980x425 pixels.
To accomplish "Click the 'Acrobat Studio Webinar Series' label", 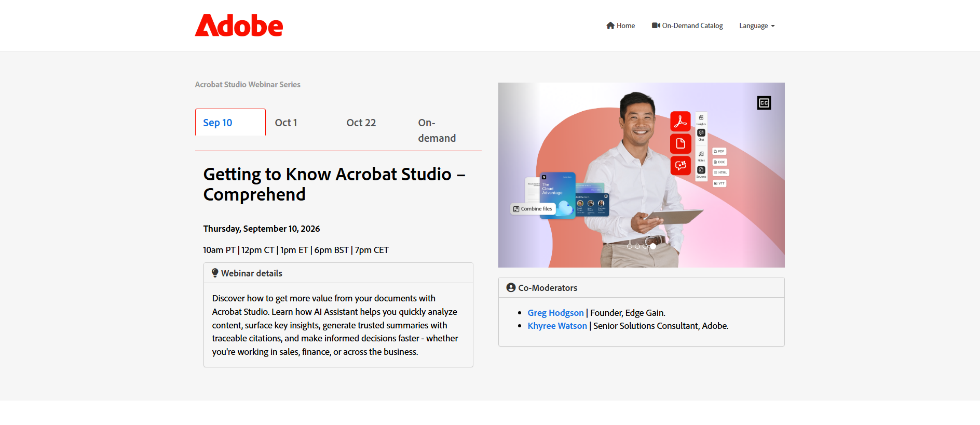I will coord(248,85).
